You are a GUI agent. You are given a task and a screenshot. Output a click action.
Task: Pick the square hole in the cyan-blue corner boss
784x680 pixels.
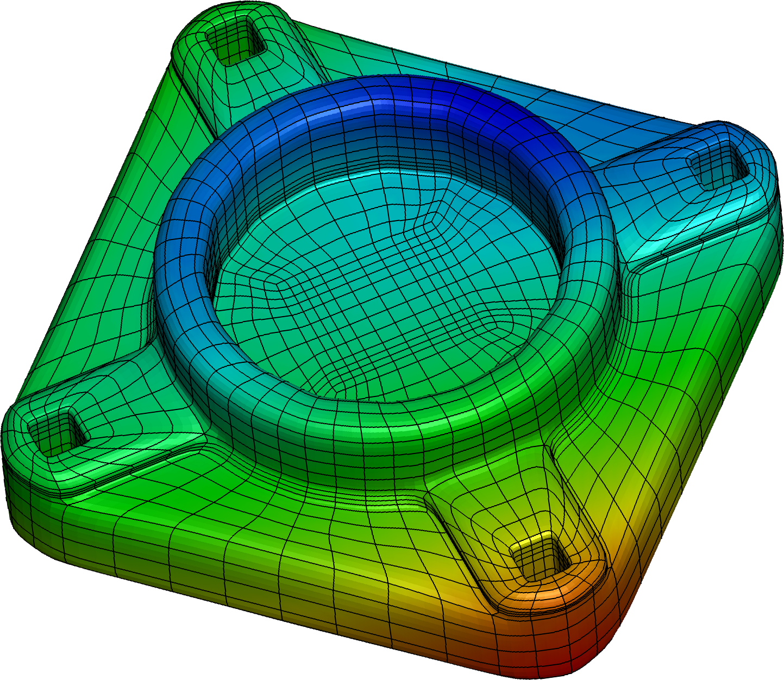pyautogui.click(x=718, y=164)
